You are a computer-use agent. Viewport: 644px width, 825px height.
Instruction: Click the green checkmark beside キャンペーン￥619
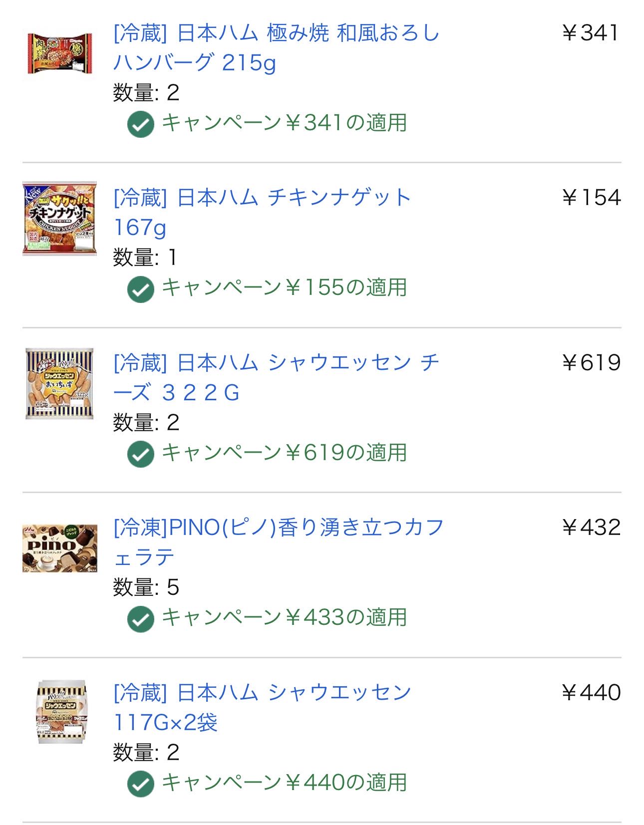141,454
